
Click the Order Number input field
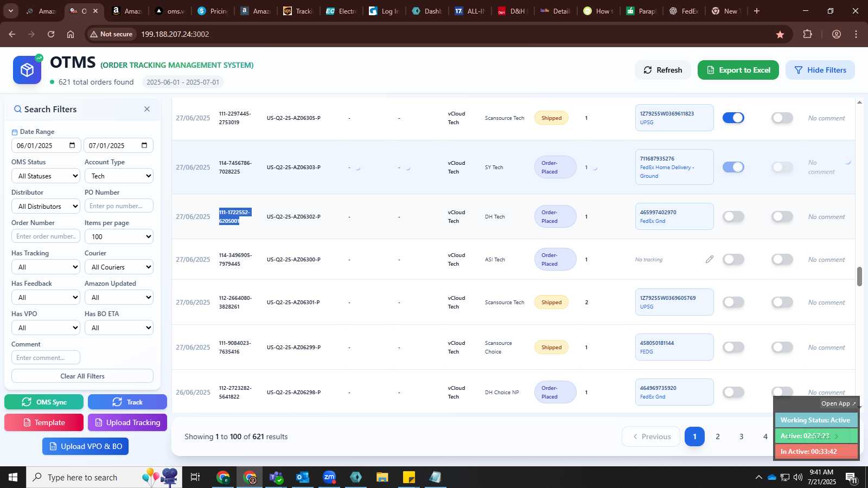click(x=46, y=236)
